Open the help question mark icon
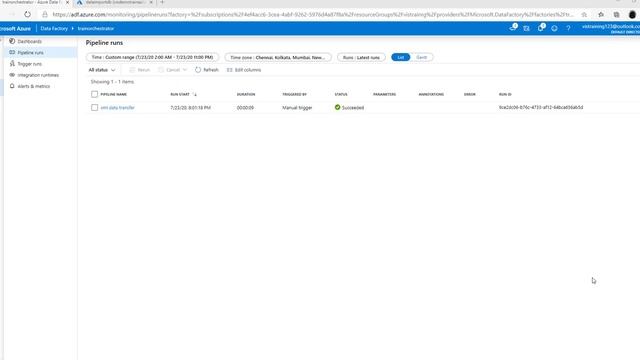The height and width of the screenshot is (360, 640). click(x=568, y=28)
